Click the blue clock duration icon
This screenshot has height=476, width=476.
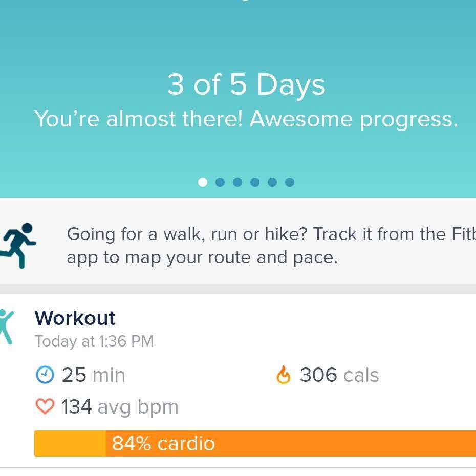point(45,375)
